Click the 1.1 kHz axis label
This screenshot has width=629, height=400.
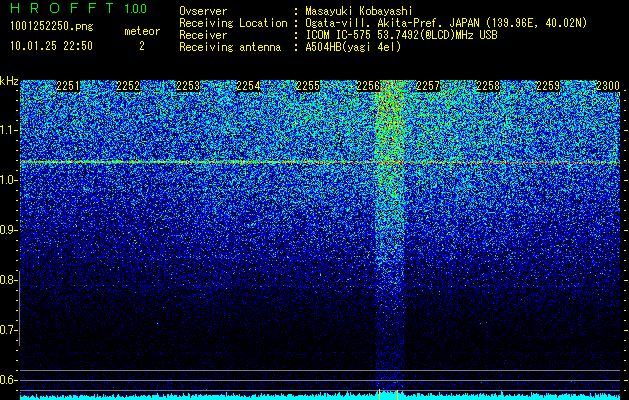tap(8, 130)
